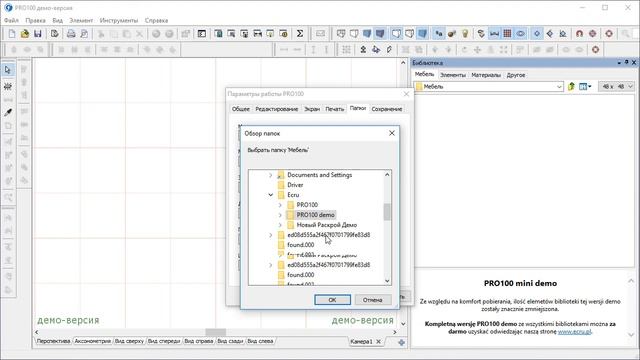
Task: Select the Новый Раскрой Демо folder
Action: tap(327, 225)
